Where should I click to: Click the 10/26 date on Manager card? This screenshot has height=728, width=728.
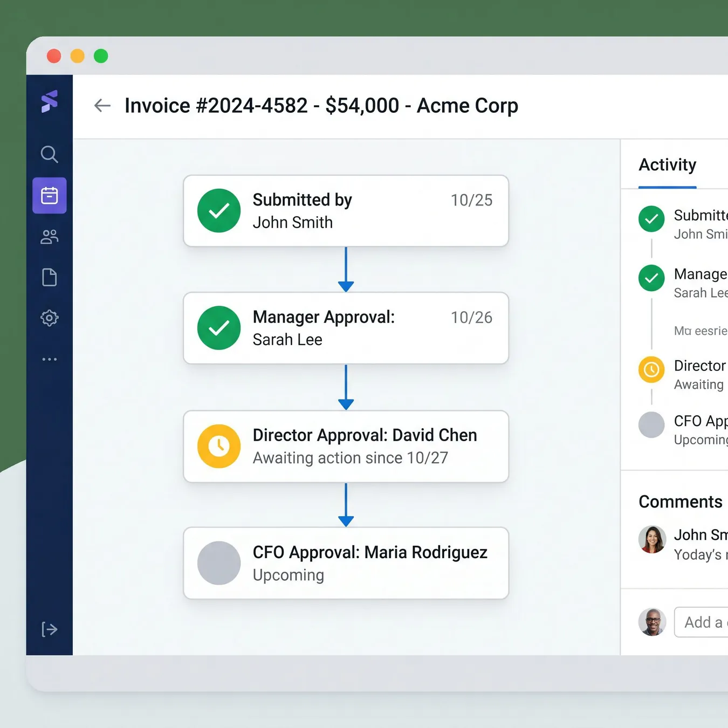[x=471, y=318]
